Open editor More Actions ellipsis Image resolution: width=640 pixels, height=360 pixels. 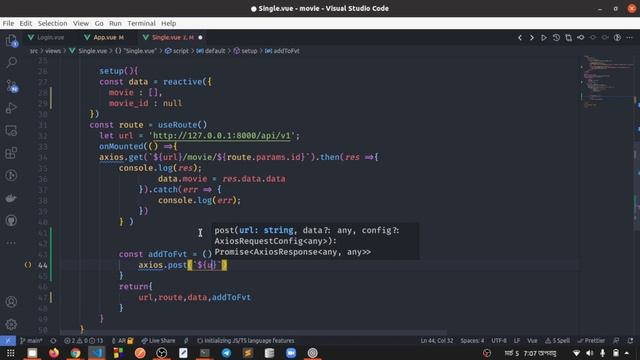[629, 38]
